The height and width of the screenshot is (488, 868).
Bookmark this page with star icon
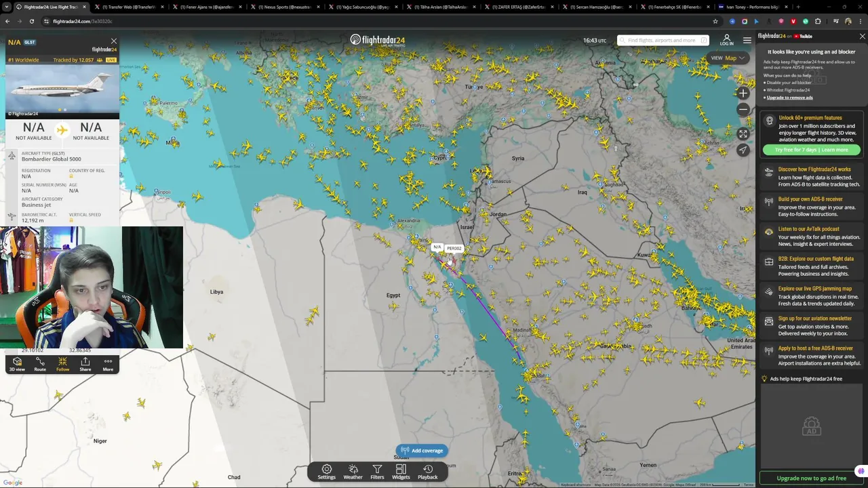point(715,21)
